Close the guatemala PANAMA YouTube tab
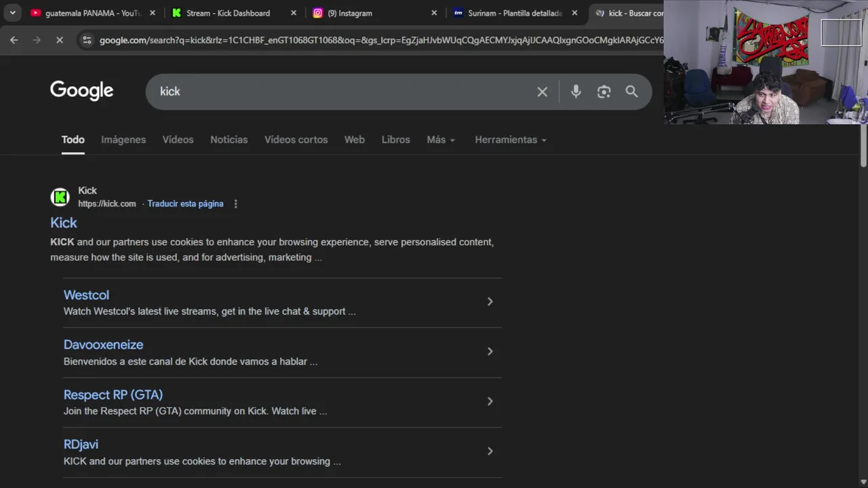 tap(152, 13)
